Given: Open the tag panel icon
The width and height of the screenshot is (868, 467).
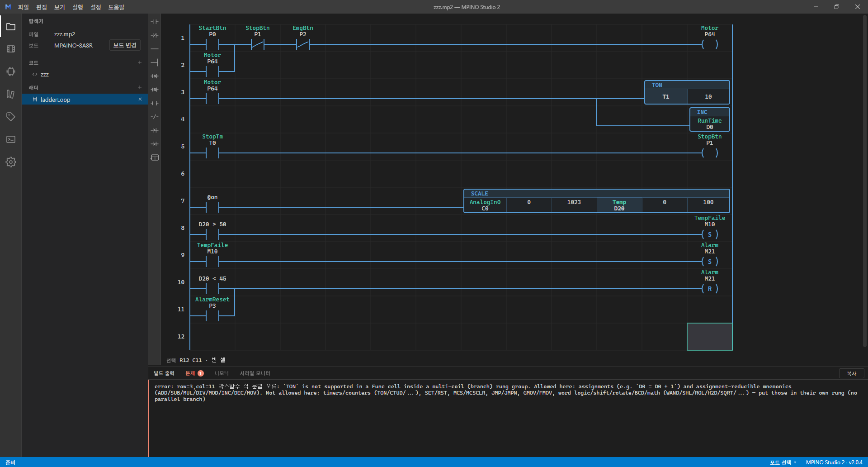Looking at the screenshot, I should tap(11, 117).
